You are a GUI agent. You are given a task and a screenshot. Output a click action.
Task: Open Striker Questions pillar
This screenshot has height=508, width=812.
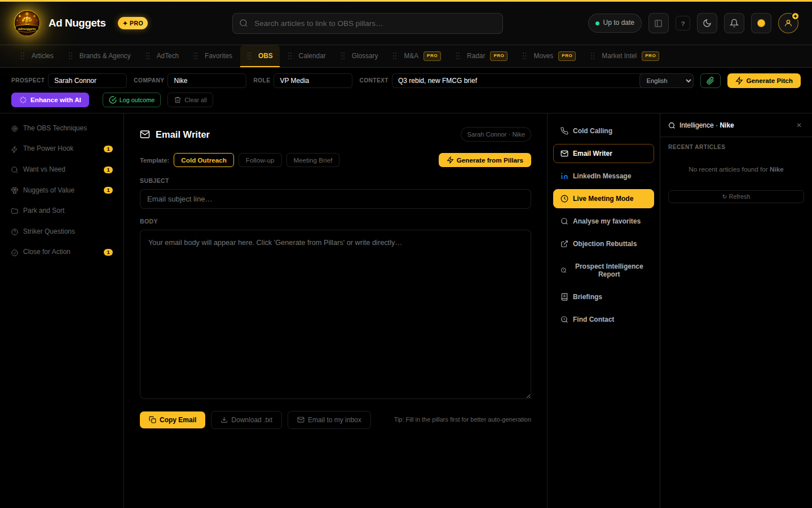[x=62, y=231]
